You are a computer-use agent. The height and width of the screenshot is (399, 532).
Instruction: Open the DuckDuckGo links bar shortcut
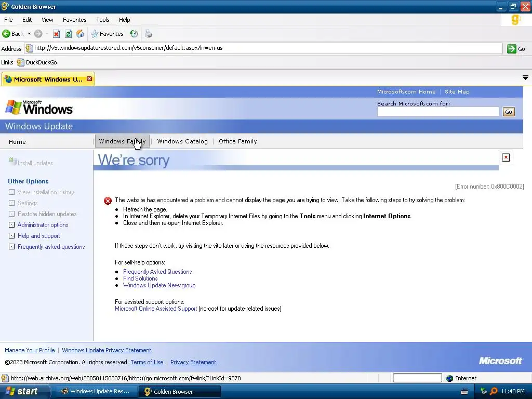pyautogui.click(x=37, y=62)
